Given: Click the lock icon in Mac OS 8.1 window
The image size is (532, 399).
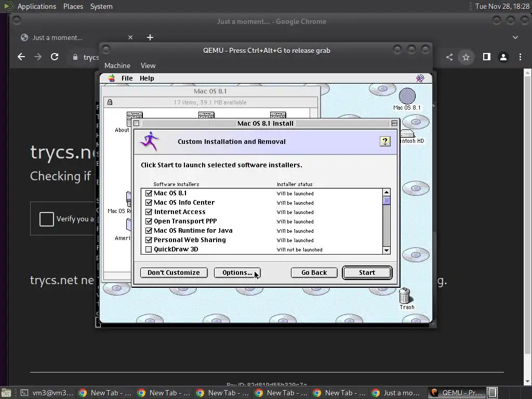Looking at the screenshot, I should [110, 102].
